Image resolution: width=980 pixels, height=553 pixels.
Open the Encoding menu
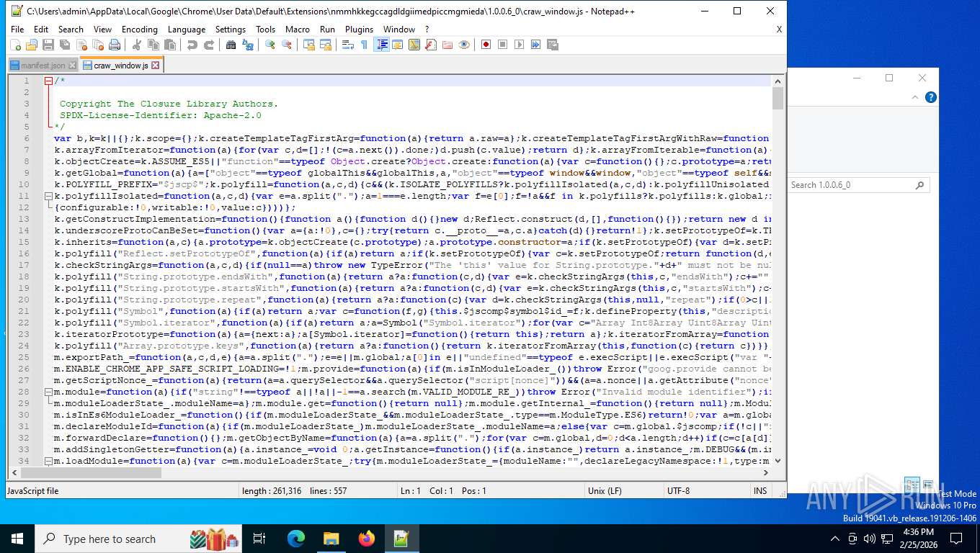click(x=140, y=30)
